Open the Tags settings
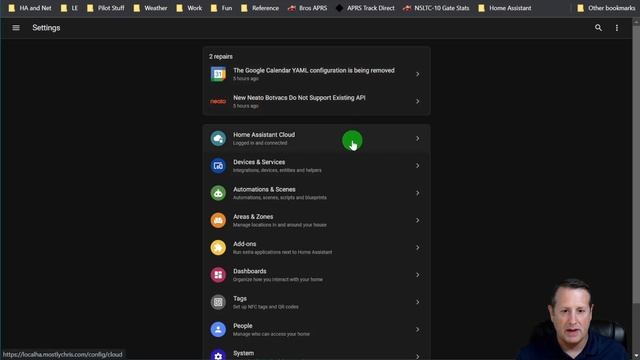640x360 pixels. pos(316,302)
